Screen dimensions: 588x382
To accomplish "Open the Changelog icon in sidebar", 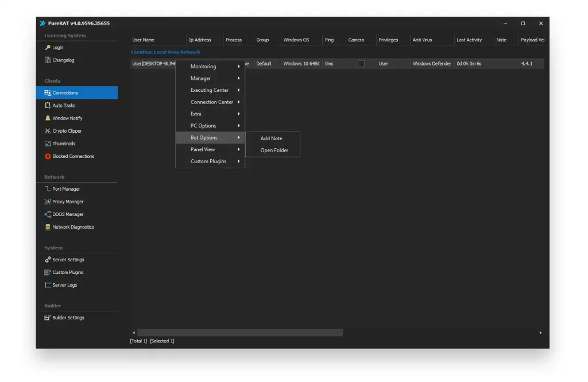I will (48, 60).
